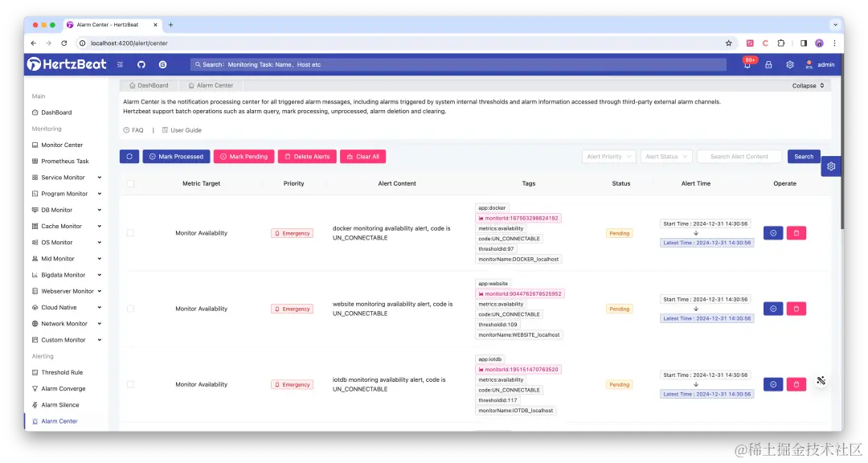
Task: Open the browser extensions puzzle icon
Action: click(x=781, y=43)
